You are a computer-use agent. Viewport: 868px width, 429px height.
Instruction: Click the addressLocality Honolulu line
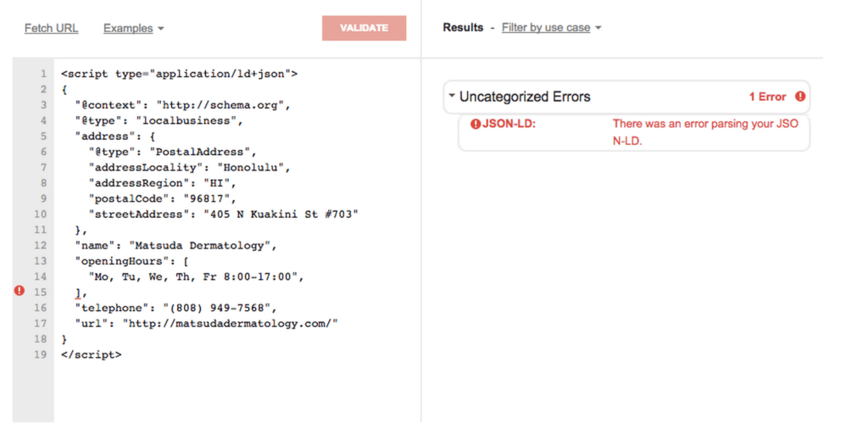click(189, 167)
